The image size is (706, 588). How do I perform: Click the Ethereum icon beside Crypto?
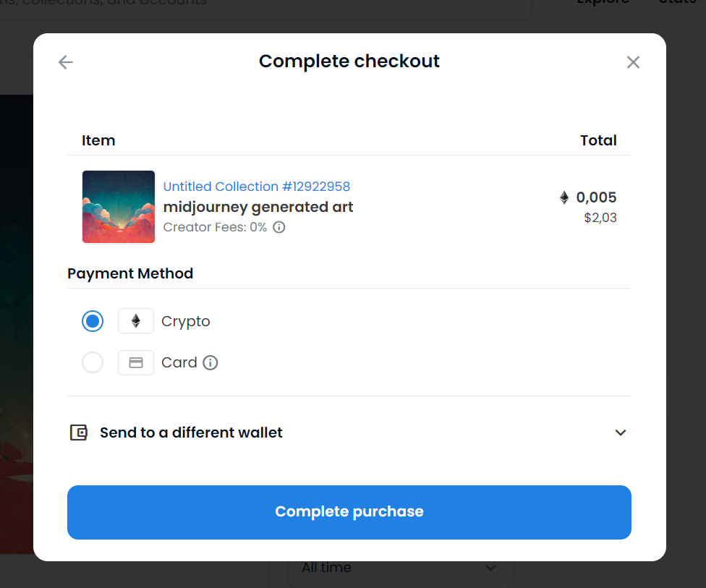[136, 321]
